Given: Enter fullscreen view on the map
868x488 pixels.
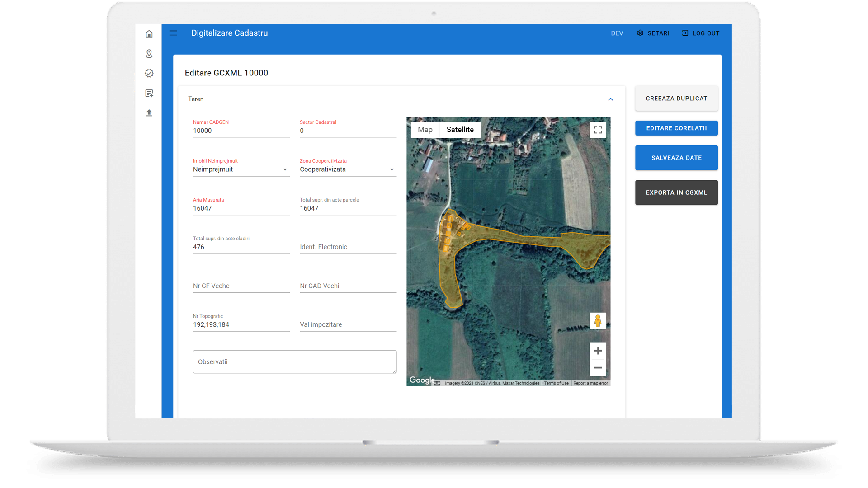Looking at the screenshot, I should click(598, 130).
